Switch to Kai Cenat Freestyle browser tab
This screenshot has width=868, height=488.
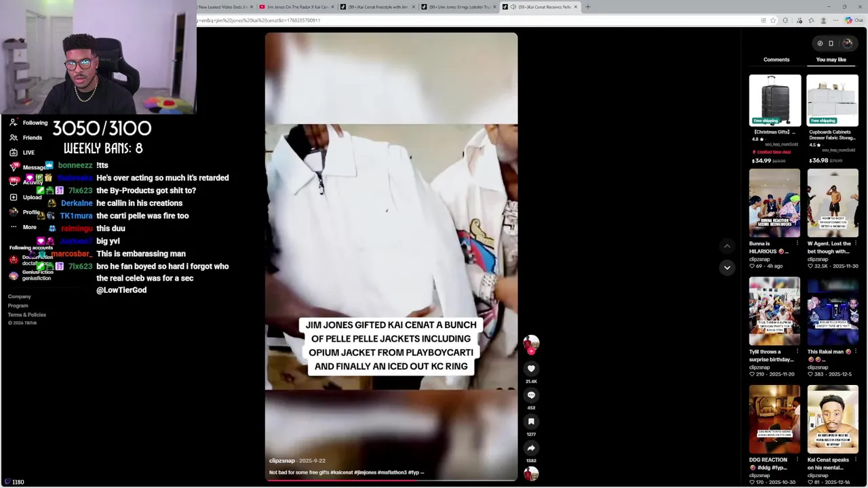(377, 7)
